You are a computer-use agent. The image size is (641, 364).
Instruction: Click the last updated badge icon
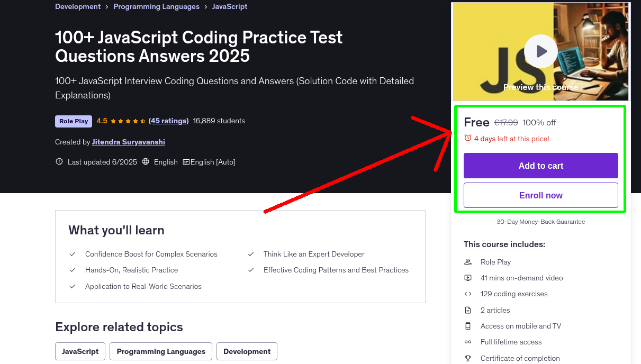pos(59,162)
